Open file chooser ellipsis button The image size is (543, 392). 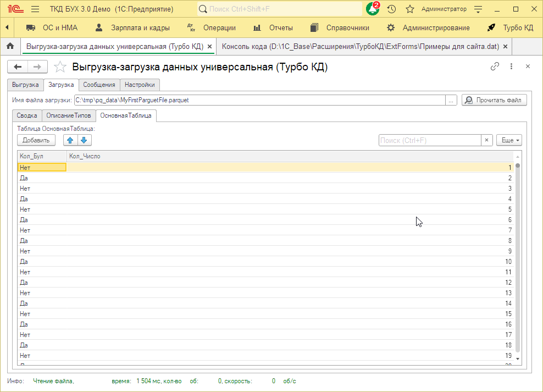pos(451,100)
